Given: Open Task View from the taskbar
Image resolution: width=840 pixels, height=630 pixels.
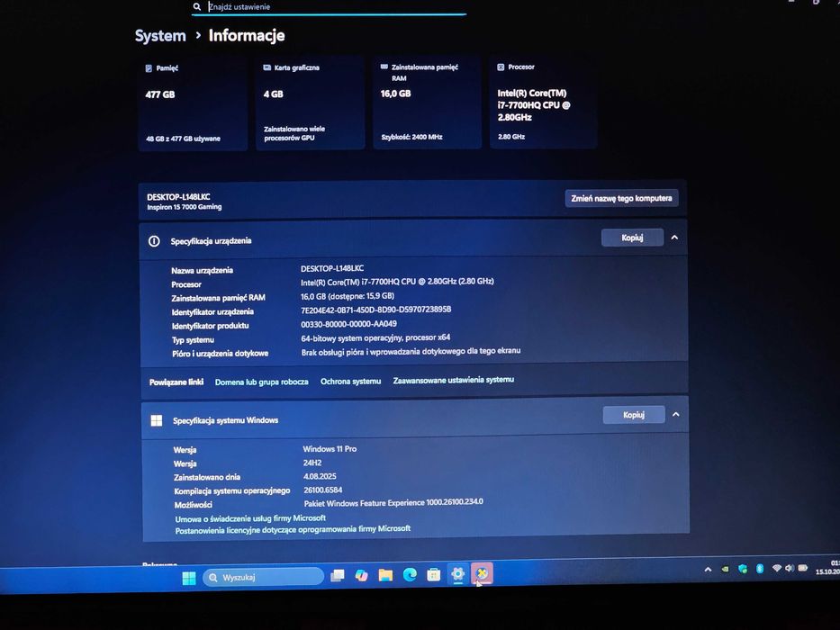Looking at the screenshot, I should click(x=338, y=576).
